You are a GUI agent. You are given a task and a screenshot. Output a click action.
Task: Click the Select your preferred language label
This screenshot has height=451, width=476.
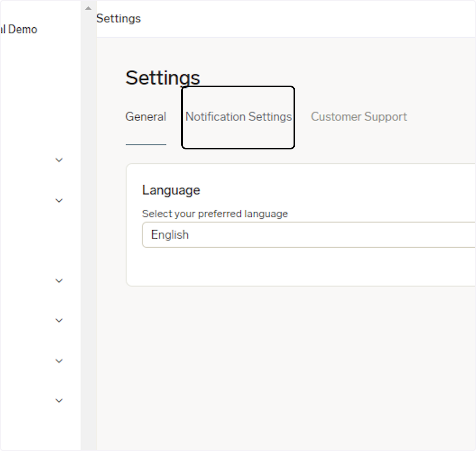[215, 214]
